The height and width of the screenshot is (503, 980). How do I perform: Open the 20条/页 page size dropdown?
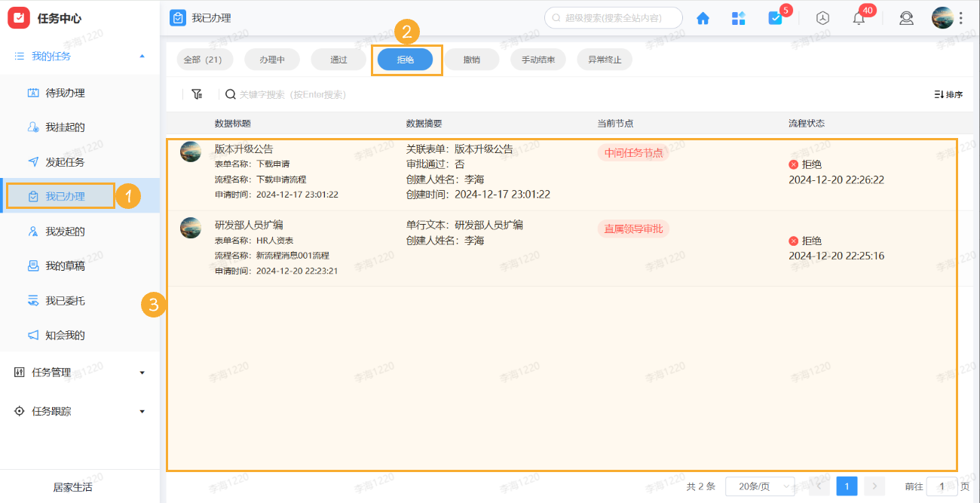coord(758,486)
